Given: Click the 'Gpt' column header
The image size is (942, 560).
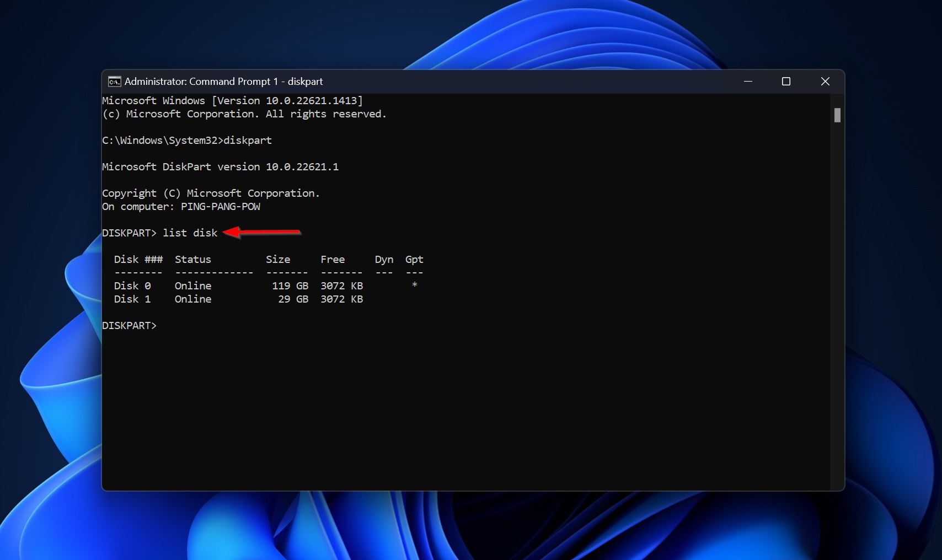Looking at the screenshot, I should click(x=414, y=260).
